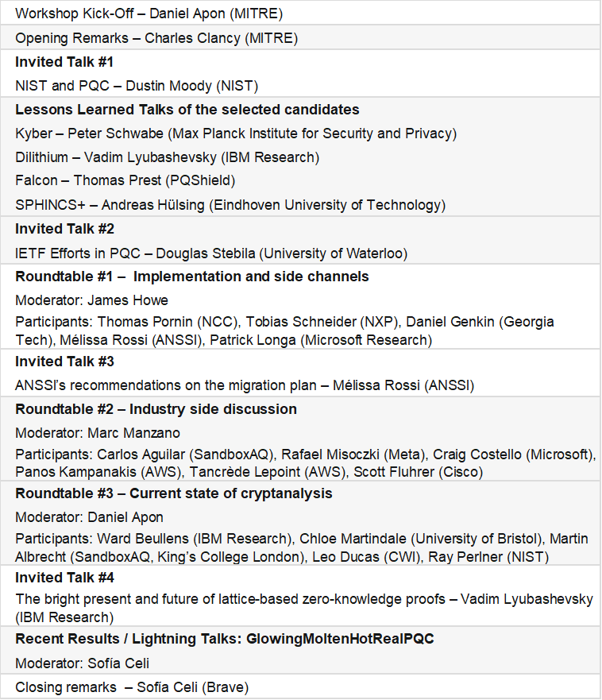Click Roundtable #1 Implementation and side channels
Image resolution: width=602 pixels, height=700 pixels.
click(192, 277)
